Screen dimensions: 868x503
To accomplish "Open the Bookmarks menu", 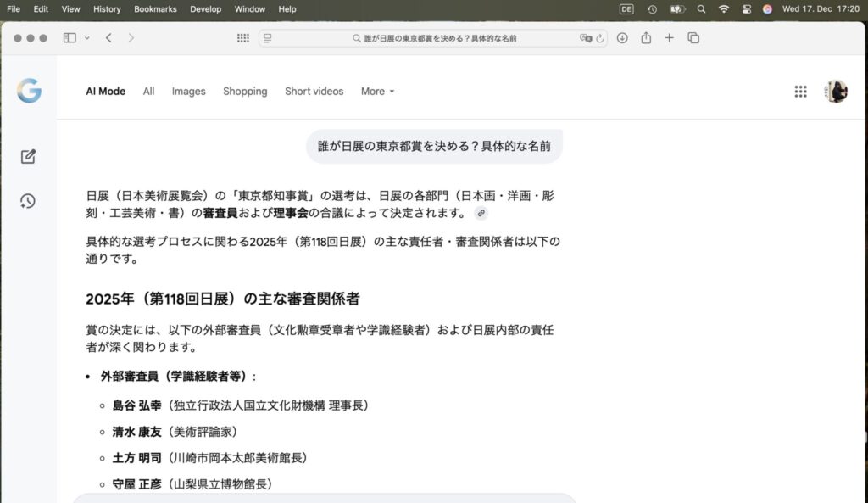I will pyautogui.click(x=155, y=9).
